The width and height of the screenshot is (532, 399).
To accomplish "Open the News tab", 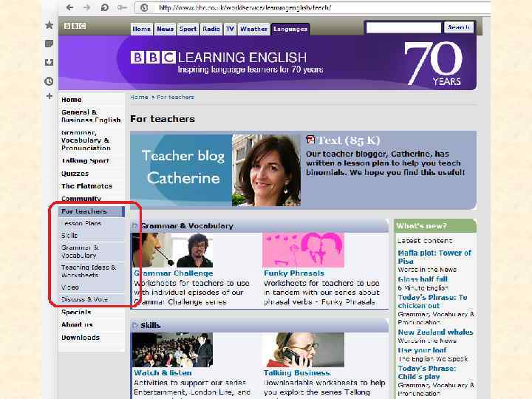I will [x=166, y=29].
